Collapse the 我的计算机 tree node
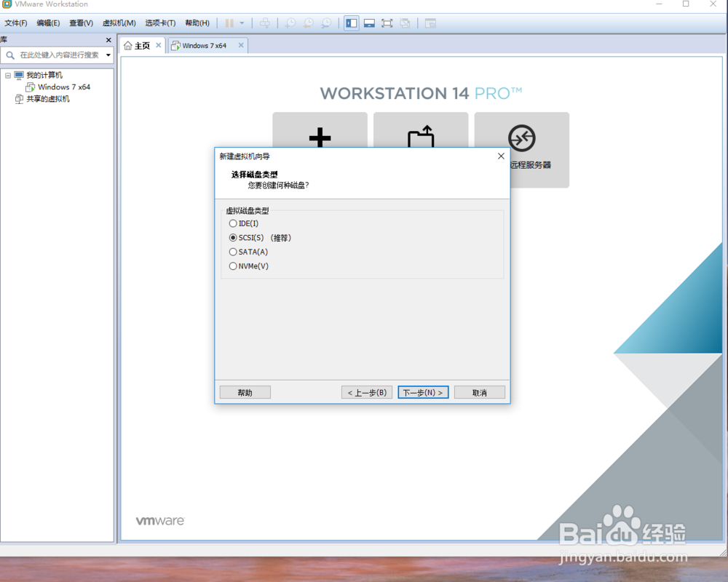The image size is (728, 582). point(8,75)
